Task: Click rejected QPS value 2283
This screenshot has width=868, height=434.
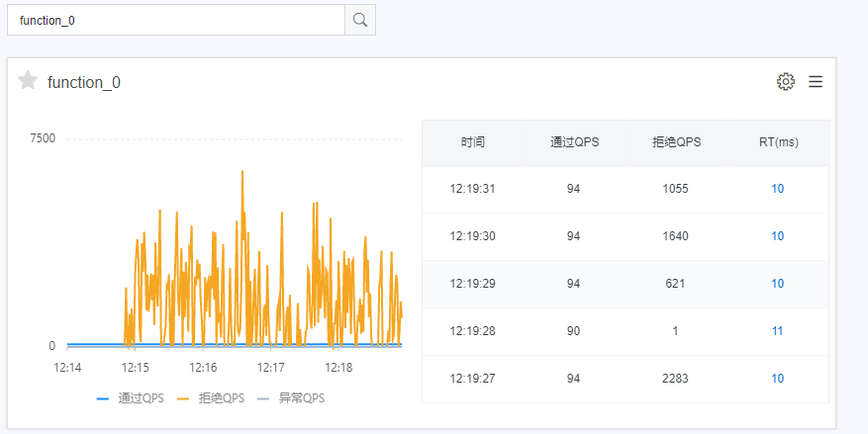Action: click(x=675, y=379)
